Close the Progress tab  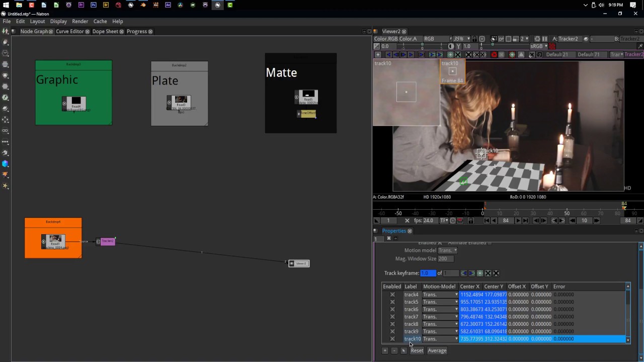pos(150,32)
